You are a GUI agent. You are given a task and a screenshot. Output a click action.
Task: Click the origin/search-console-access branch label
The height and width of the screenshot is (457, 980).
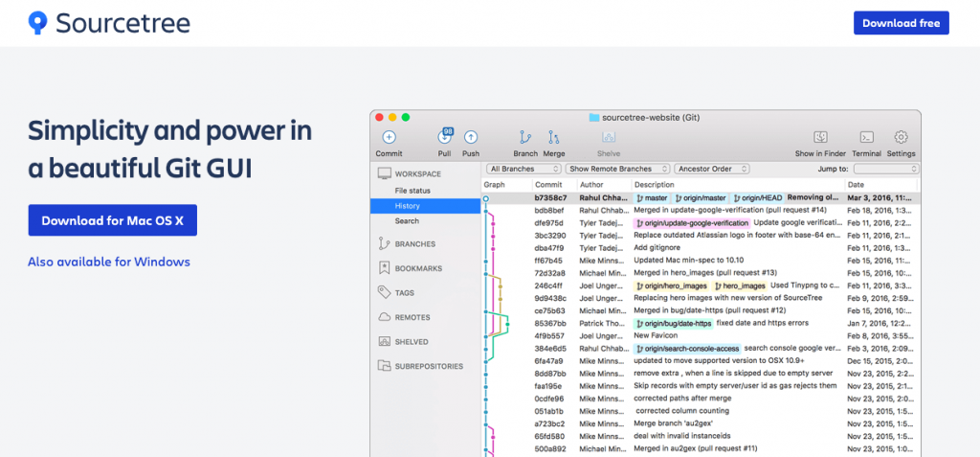tap(687, 349)
